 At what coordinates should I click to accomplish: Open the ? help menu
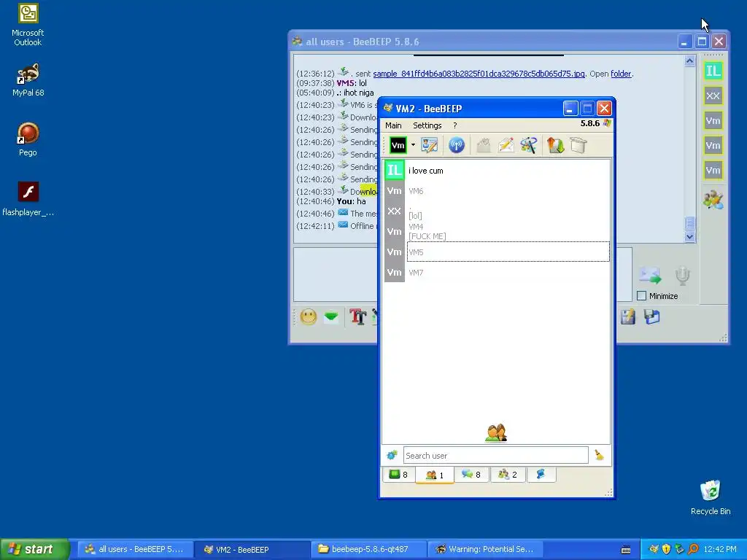[x=455, y=125]
